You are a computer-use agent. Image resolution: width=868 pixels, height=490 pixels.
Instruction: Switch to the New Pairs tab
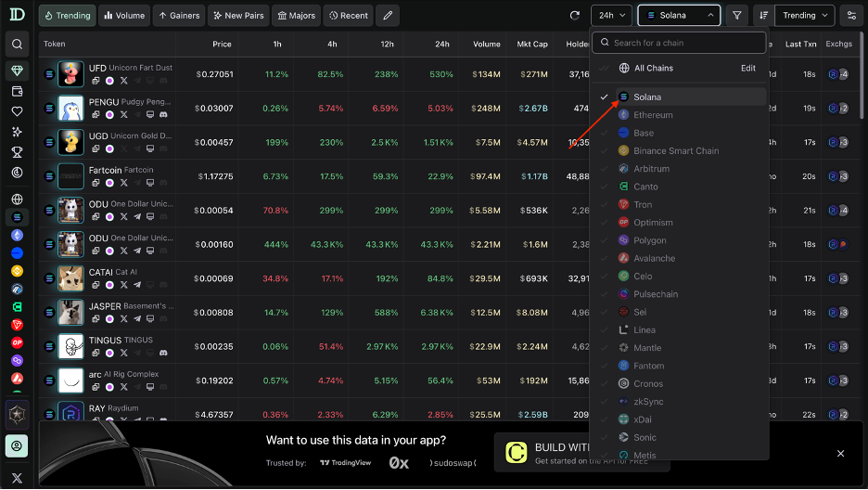(x=238, y=16)
